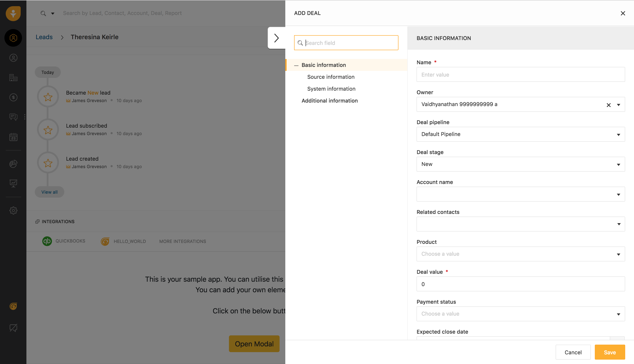Open the Contacts icon in sidebar

click(13, 58)
